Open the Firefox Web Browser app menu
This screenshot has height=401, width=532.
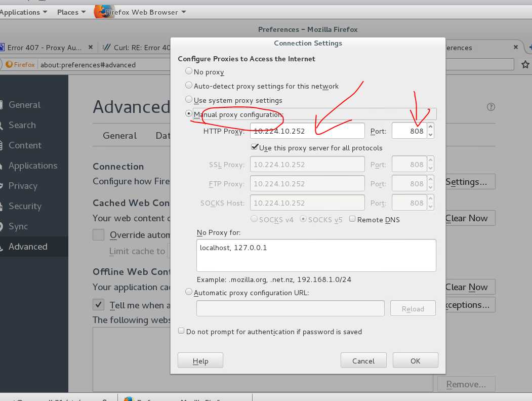coord(146,12)
